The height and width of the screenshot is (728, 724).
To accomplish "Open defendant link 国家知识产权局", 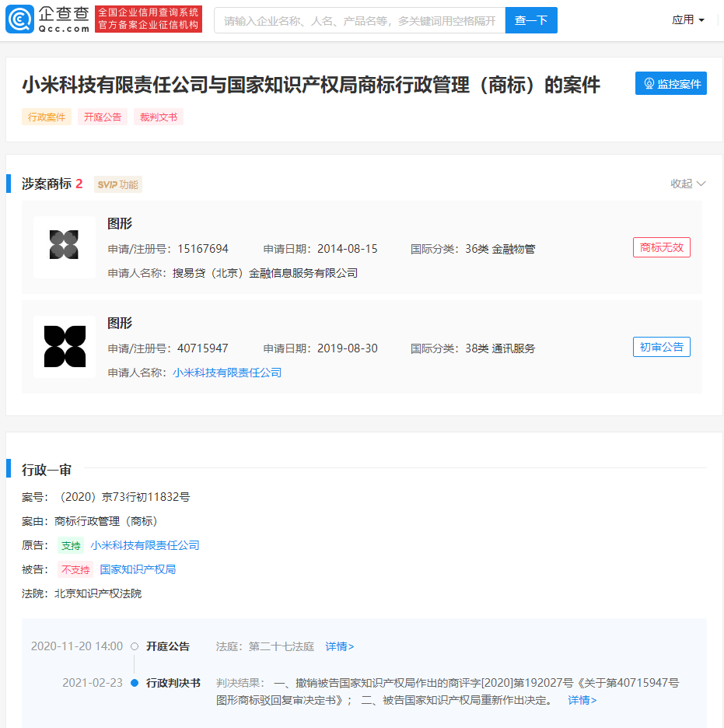I will tap(138, 569).
